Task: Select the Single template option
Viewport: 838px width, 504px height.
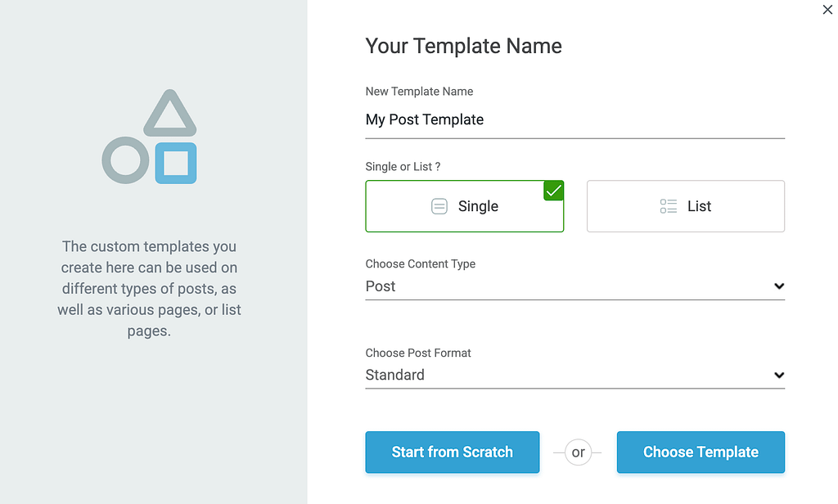Action: tap(464, 206)
